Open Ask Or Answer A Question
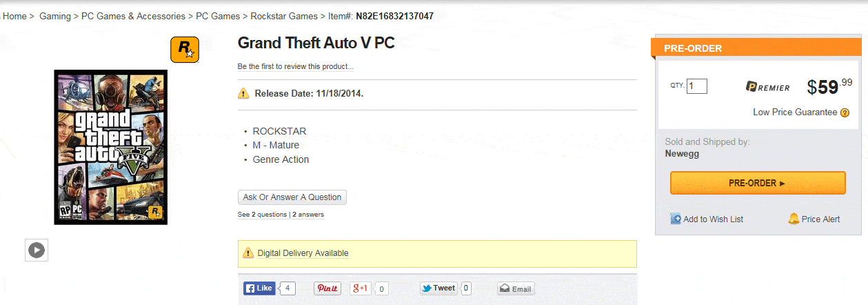The image size is (868, 305). 292,197
